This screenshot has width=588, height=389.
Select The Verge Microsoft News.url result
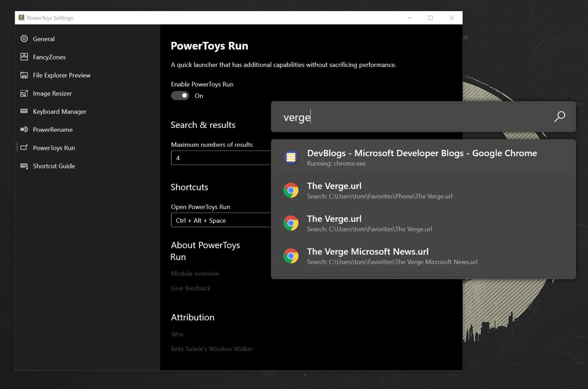tap(424, 256)
